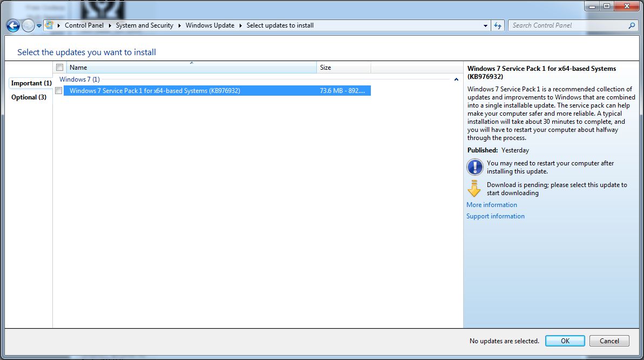Maximize the Windows Update window
Screen dimensions: 644x360
(x=607, y=6)
